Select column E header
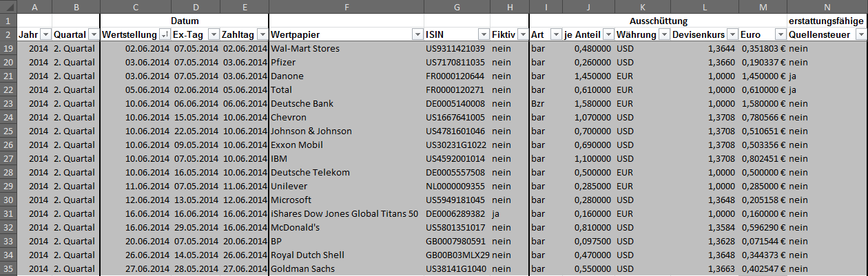This screenshot has width=868, height=276. (x=245, y=7)
